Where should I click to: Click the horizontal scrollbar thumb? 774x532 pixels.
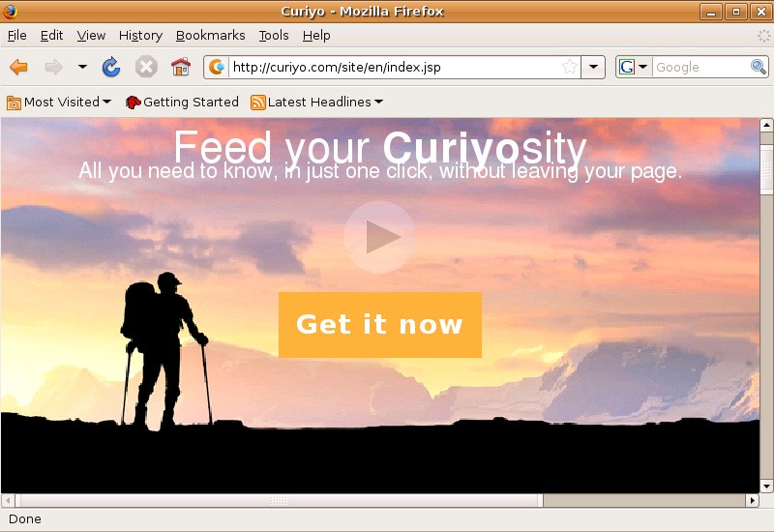pos(279,500)
